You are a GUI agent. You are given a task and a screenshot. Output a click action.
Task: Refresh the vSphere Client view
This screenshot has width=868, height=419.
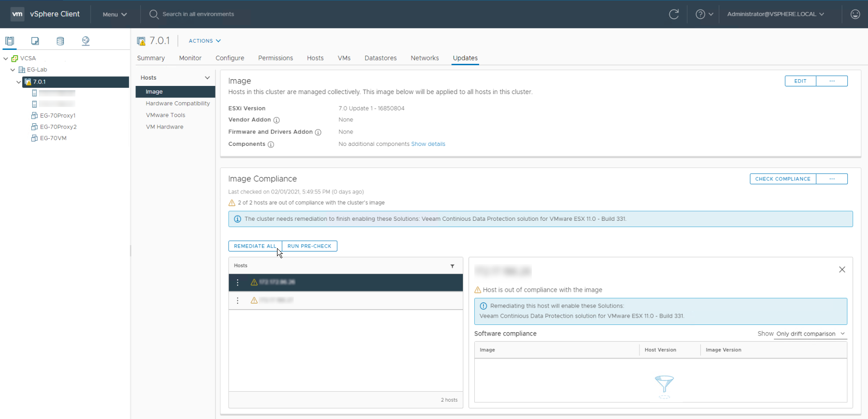coord(674,14)
